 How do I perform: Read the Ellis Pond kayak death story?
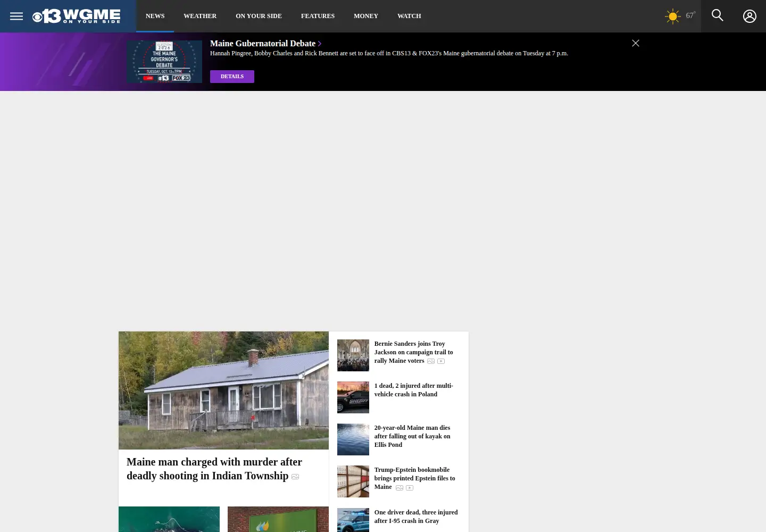coord(412,436)
